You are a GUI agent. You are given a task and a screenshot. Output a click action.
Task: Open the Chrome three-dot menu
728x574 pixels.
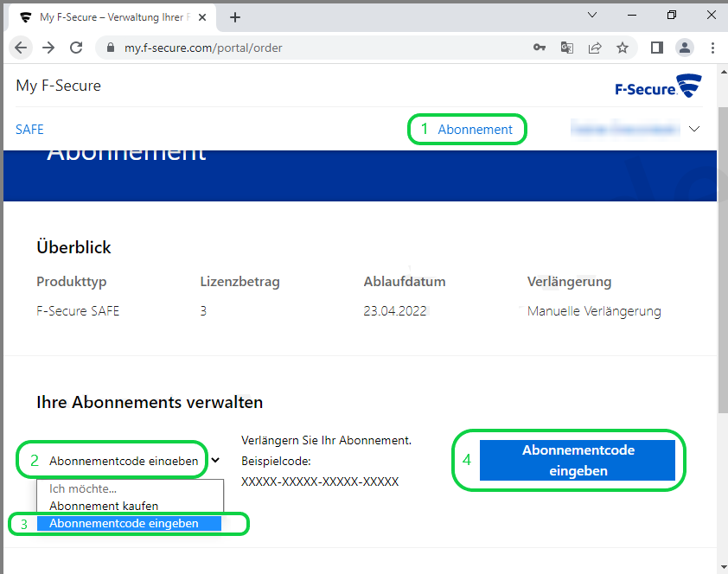tap(712, 48)
